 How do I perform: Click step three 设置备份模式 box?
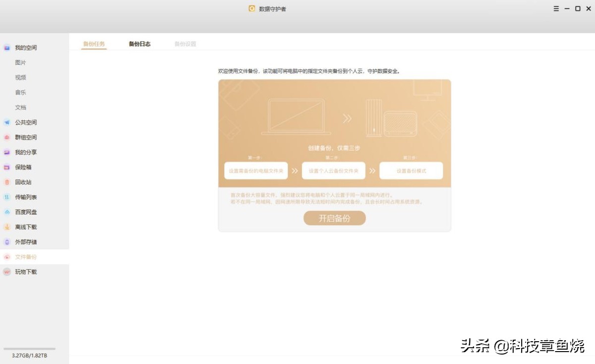pos(411,171)
